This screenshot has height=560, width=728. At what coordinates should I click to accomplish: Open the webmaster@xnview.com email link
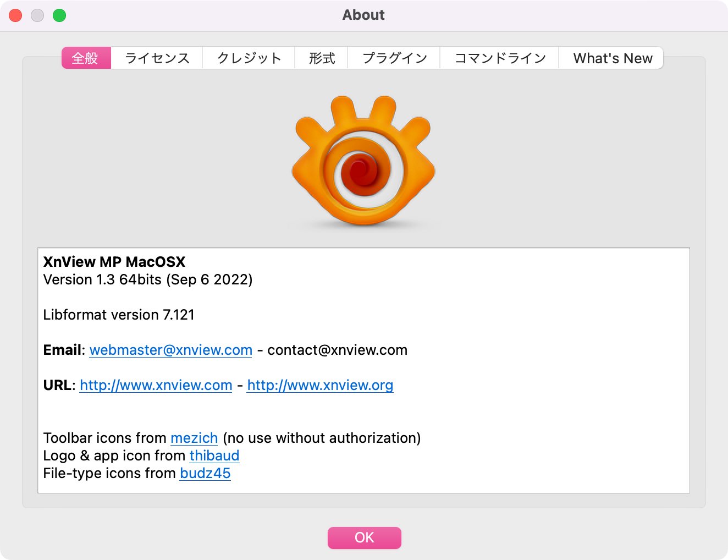pyautogui.click(x=170, y=350)
